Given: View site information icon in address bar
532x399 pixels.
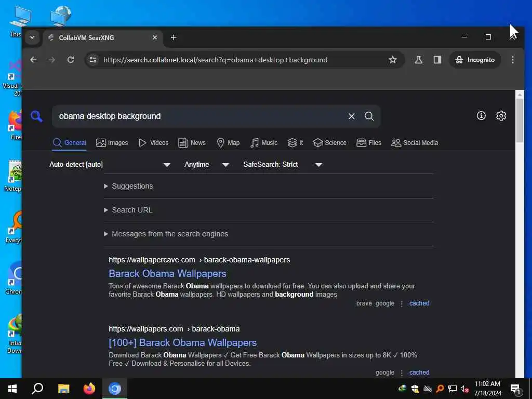Looking at the screenshot, I should click(92, 60).
